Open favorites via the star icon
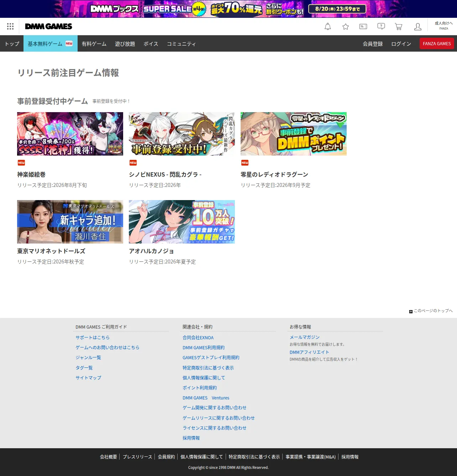The image size is (457, 476). 346,26
